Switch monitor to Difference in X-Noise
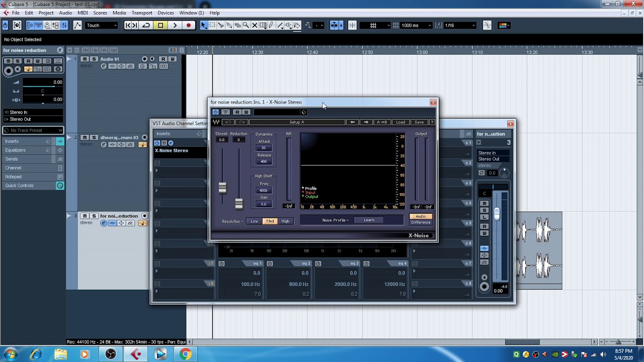The image size is (644, 362). pyautogui.click(x=421, y=222)
